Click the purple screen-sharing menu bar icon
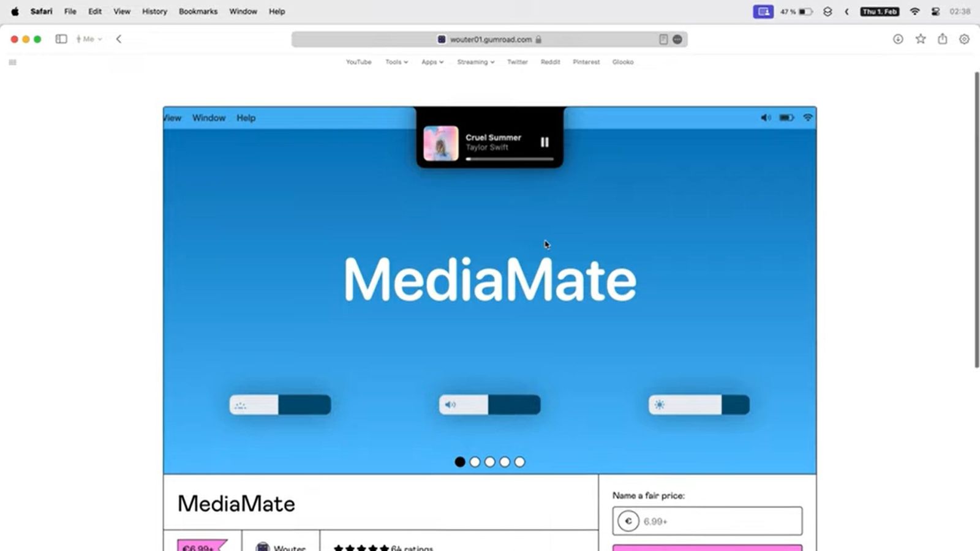The width and height of the screenshot is (980, 551). (x=763, y=12)
